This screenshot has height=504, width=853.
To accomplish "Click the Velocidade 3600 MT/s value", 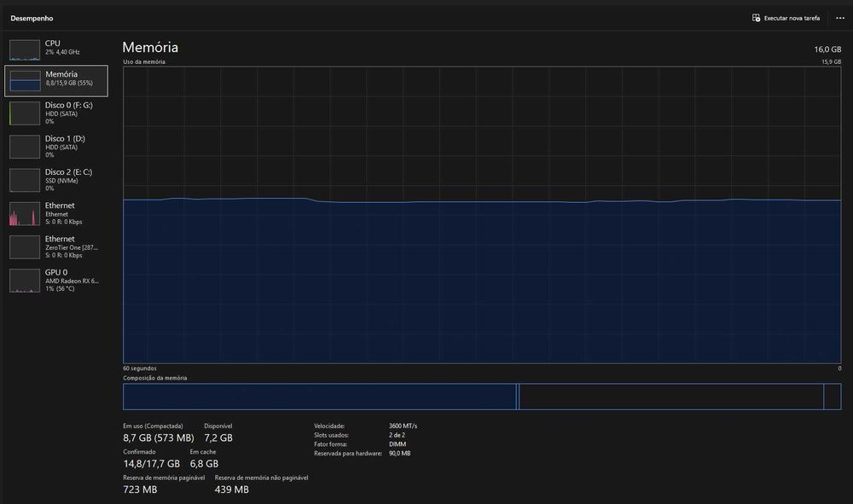I will point(403,426).
